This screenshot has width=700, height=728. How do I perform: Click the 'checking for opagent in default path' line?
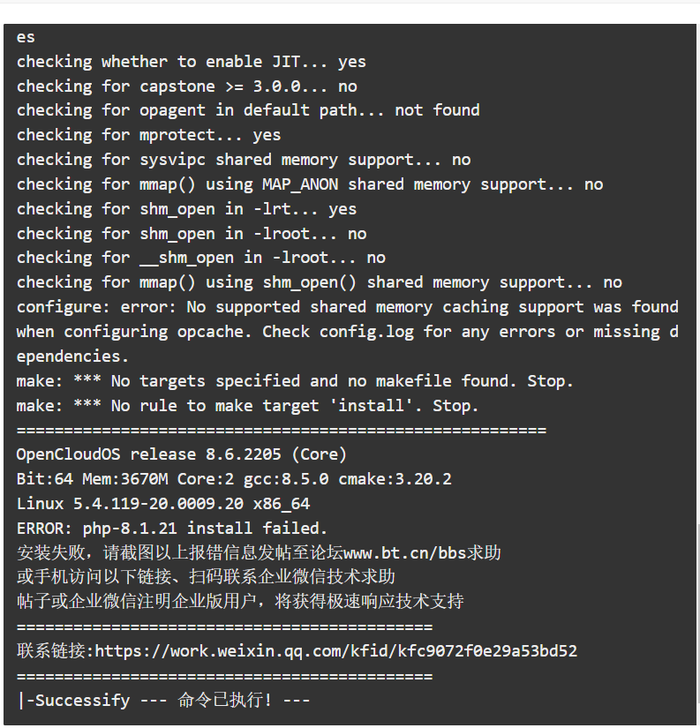pyautogui.click(x=248, y=110)
